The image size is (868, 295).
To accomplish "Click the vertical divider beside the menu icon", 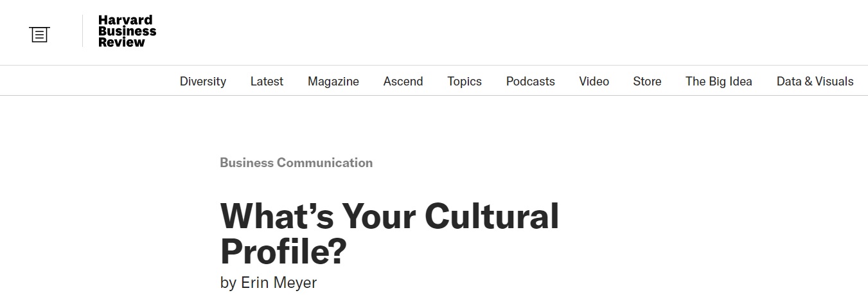I will click(82, 31).
